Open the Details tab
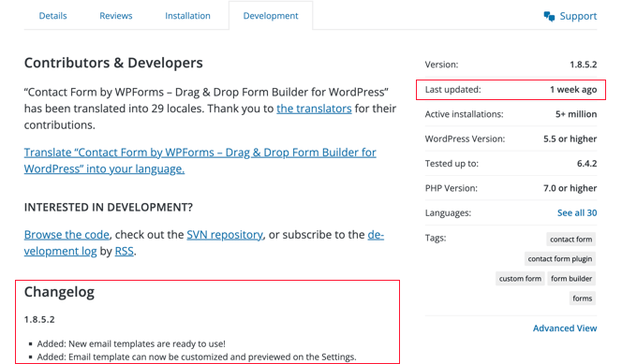 pyautogui.click(x=52, y=16)
